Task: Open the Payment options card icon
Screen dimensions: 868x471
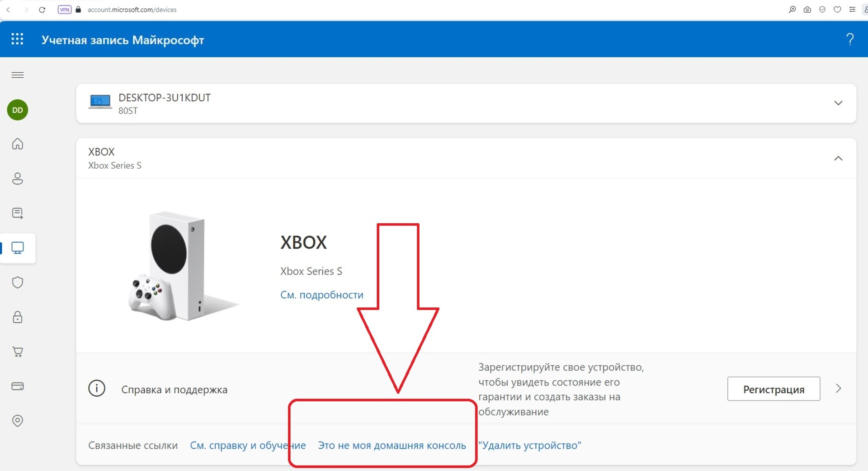Action: [18, 386]
